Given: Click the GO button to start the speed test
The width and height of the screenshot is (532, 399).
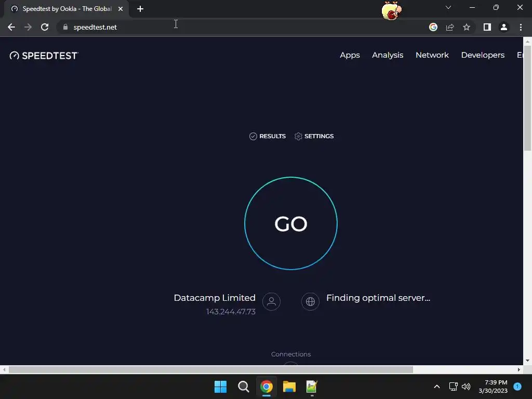Looking at the screenshot, I should tap(291, 223).
